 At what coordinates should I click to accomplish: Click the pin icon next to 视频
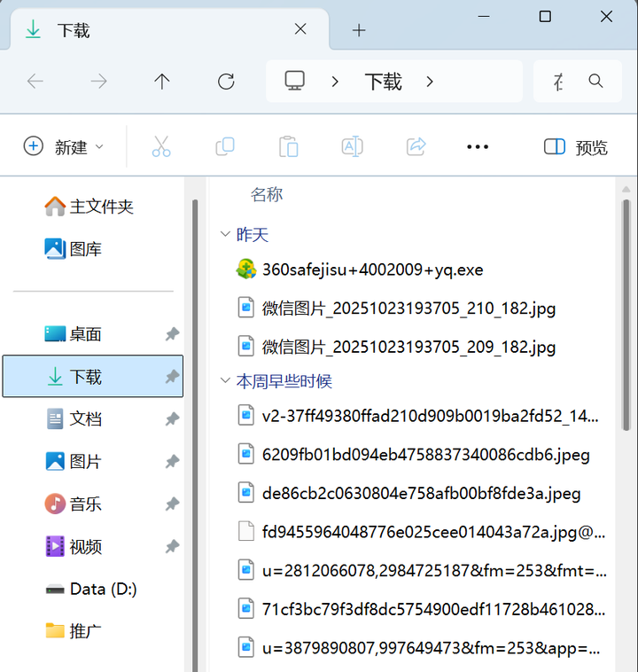click(172, 546)
